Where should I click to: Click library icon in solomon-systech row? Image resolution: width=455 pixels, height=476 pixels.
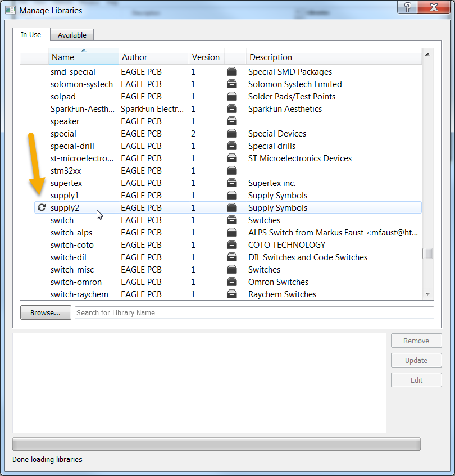(232, 84)
